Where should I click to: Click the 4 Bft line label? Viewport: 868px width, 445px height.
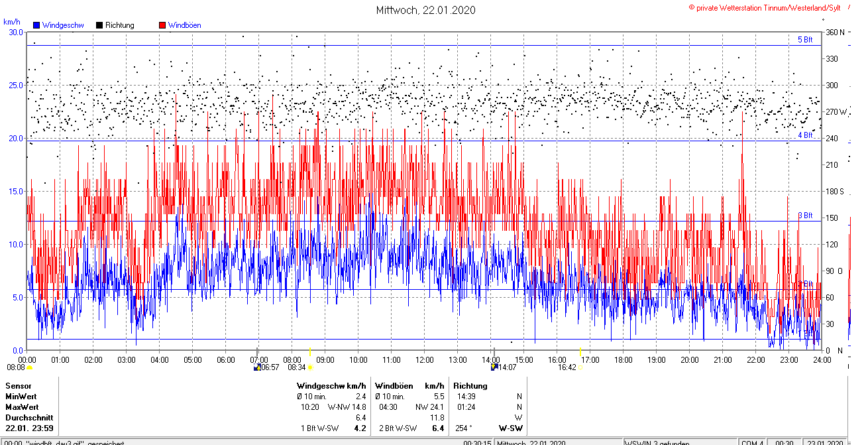805,135
